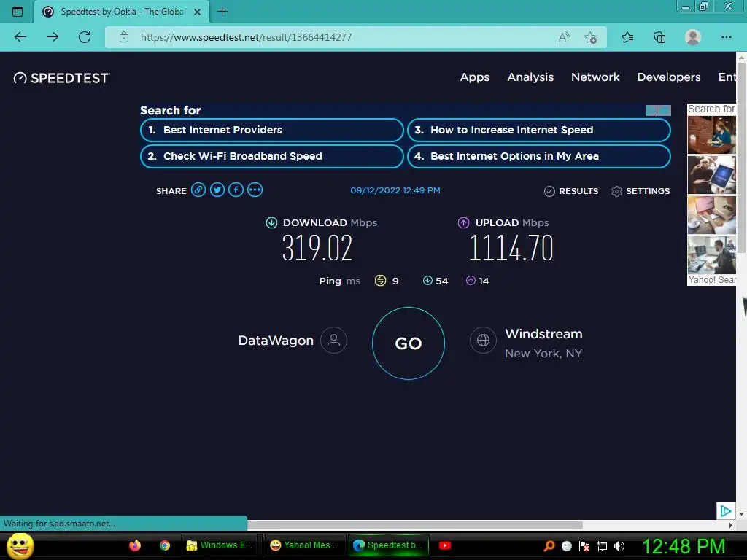Click the DataWagon provider name
Image resolution: width=747 pixels, height=560 pixels.
pyautogui.click(x=276, y=341)
